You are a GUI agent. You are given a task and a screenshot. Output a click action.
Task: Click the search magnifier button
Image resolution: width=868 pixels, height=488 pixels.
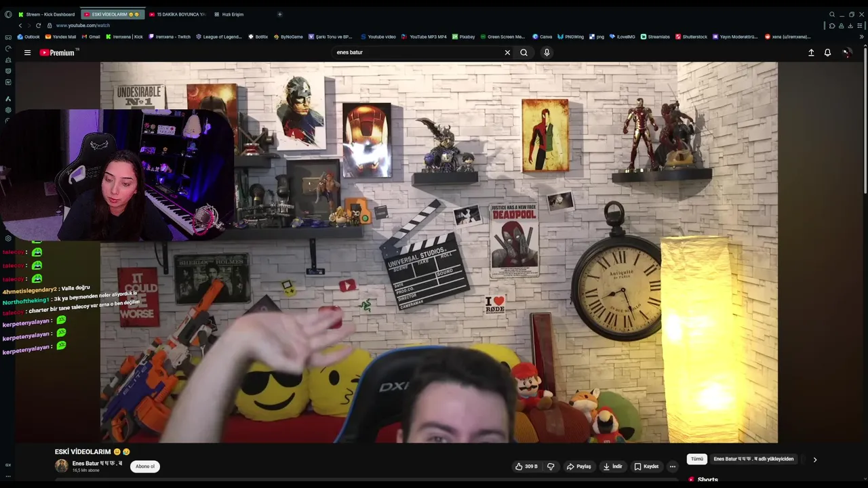[524, 52]
